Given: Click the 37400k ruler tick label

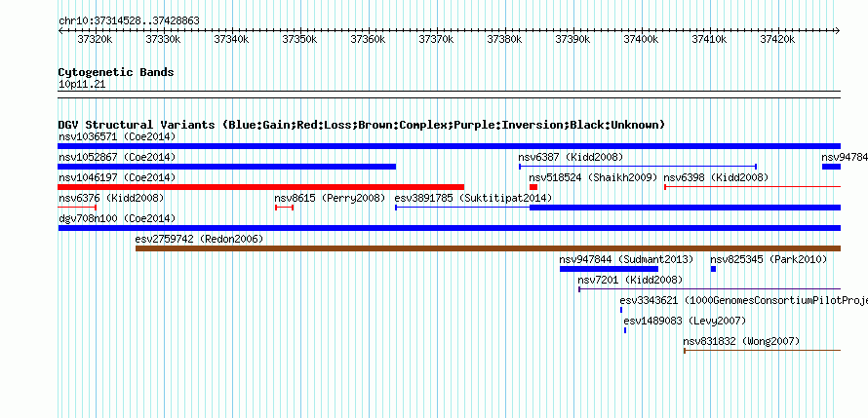Looking at the screenshot, I should 642,39.
